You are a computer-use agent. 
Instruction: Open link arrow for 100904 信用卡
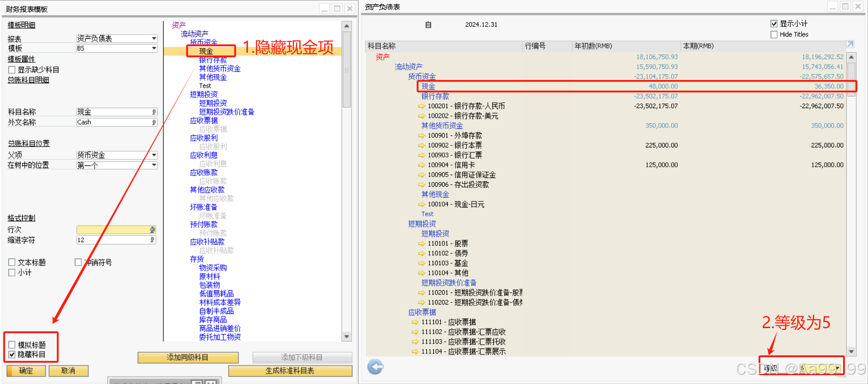tap(421, 165)
